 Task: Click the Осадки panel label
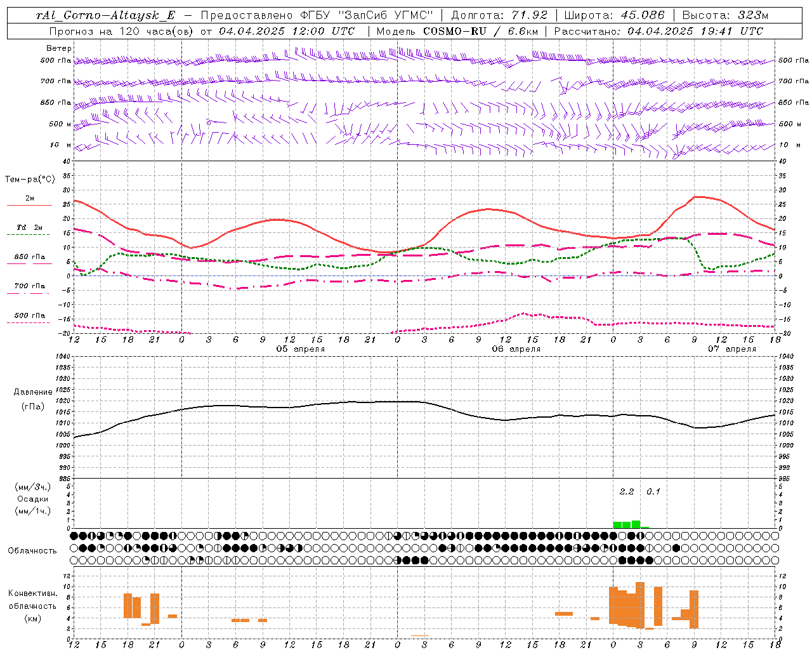[x=33, y=499]
